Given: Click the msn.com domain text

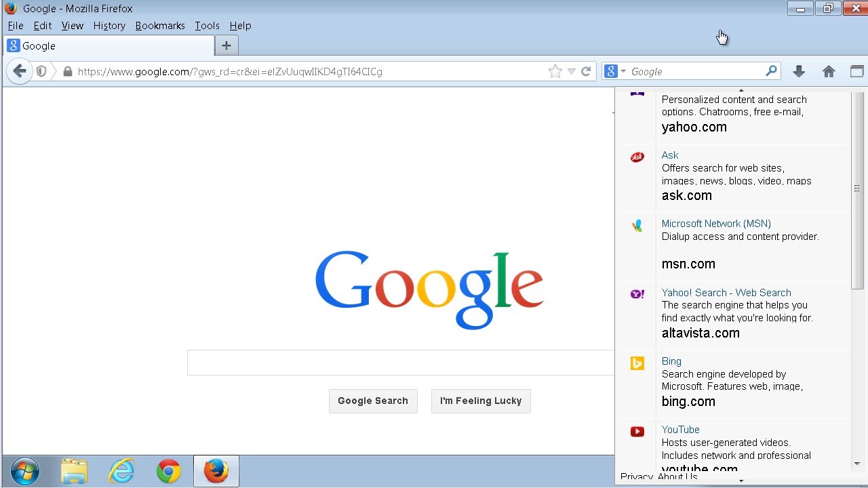Looking at the screenshot, I should click(688, 264).
